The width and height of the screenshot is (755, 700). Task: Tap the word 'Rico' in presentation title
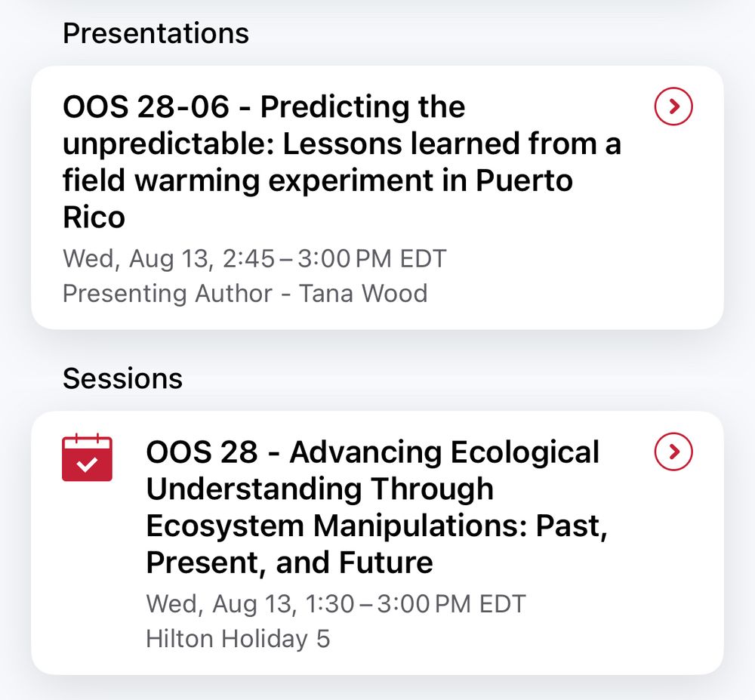tap(94, 217)
